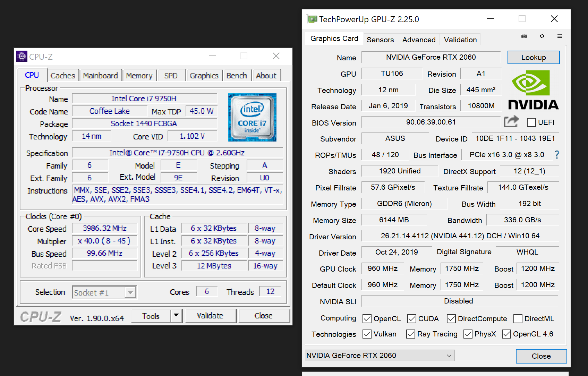Click the CPU-Z title bar app icon
588x376 pixels.
(22, 56)
